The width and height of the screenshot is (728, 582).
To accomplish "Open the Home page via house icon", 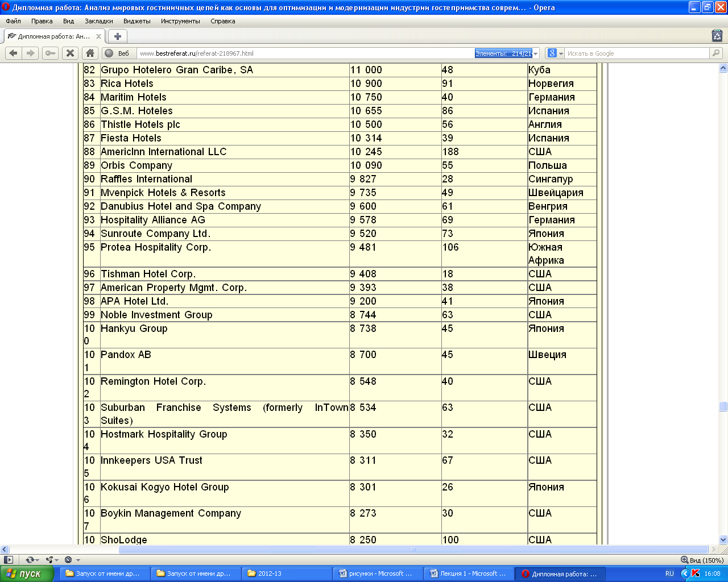I will click(x=90, y=53).
